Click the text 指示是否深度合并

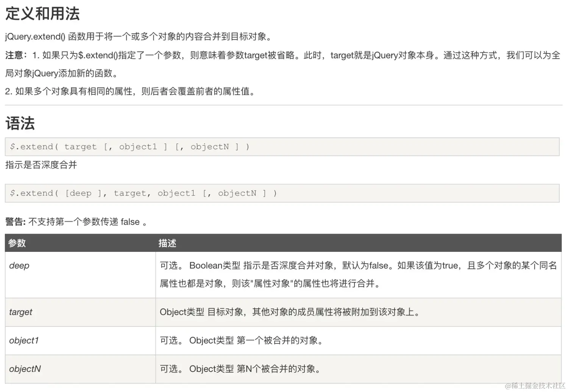41,165
